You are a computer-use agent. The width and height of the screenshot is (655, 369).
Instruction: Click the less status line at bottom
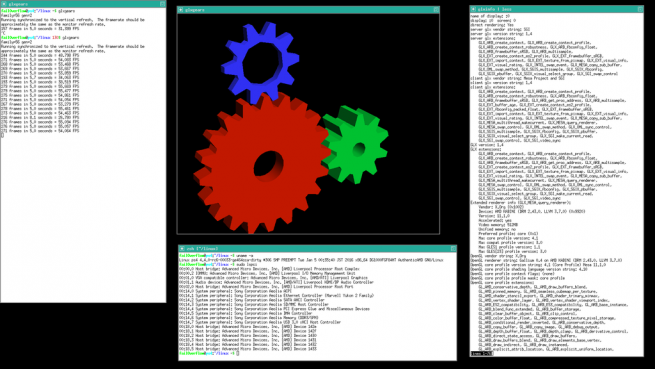tap(482, 354)
